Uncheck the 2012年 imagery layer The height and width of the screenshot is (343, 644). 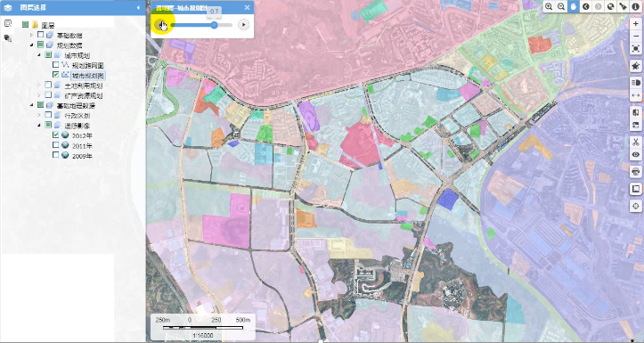pos(56,135)
